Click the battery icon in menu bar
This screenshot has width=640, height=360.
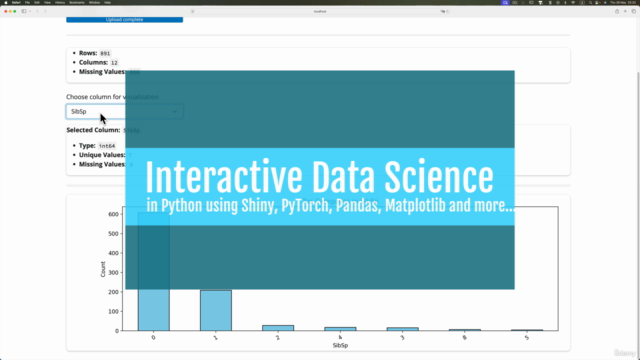[x=531, y=2]
